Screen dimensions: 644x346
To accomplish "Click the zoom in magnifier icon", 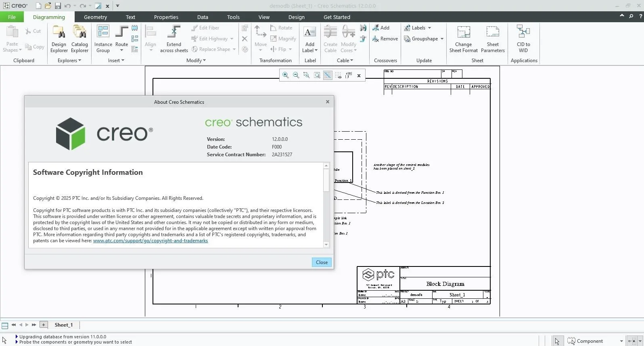I will [286, 75].
